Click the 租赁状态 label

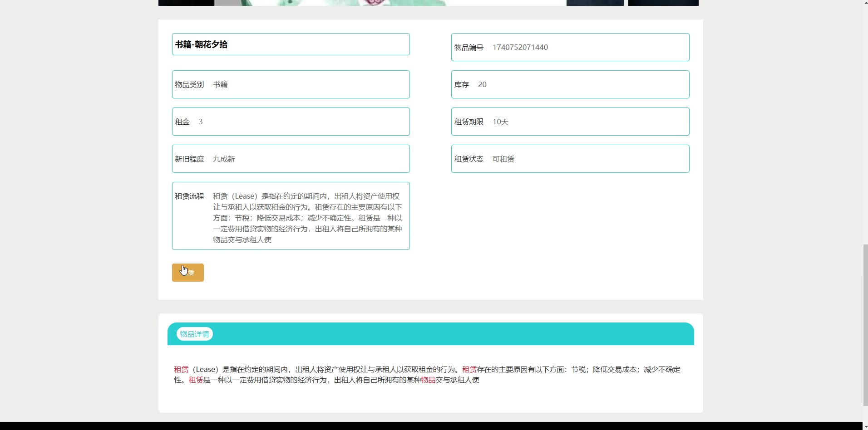point(469,159)
